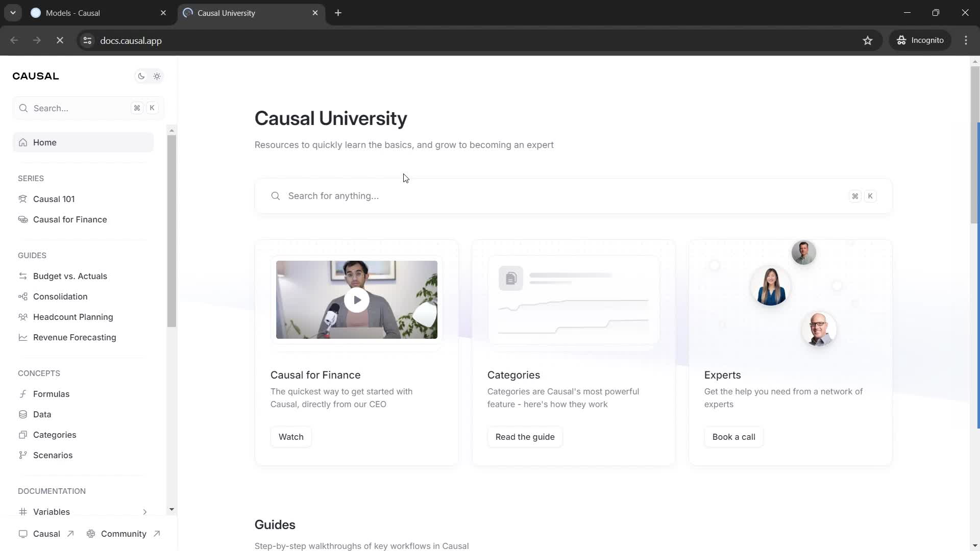
Task: Expand the Budget vs. Actuals guide
Action: coord(70,277)
